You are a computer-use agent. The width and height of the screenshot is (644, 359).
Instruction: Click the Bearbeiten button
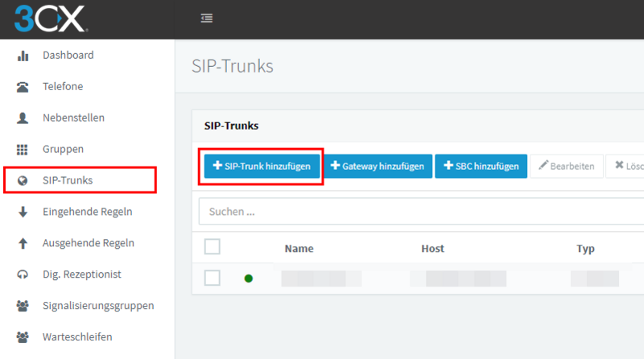pos(567,167)
